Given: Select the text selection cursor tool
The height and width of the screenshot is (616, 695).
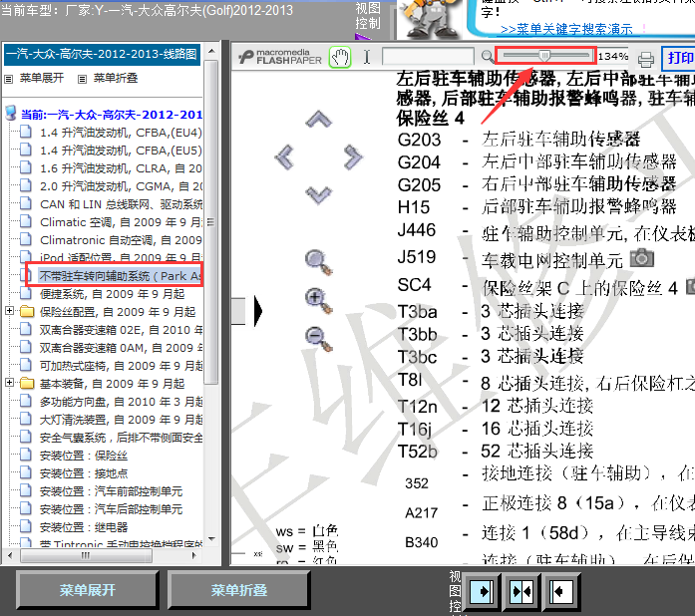Looking at the screenshot, I should [x=367, y=57].
